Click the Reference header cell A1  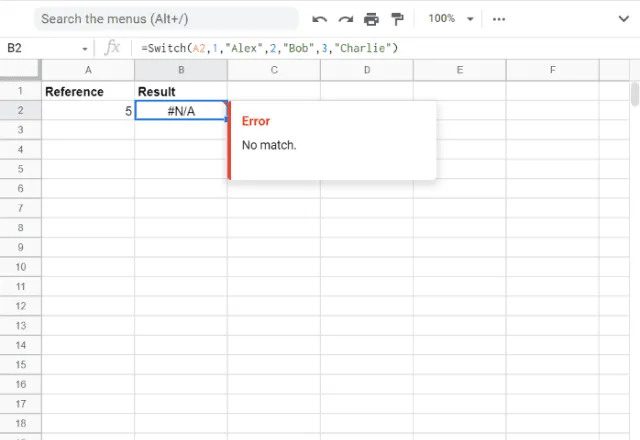(x=88, y=91)
